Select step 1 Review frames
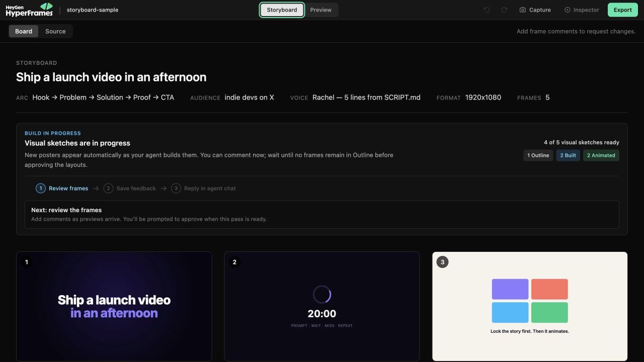 pyautogui.click(x=62, y=189)
